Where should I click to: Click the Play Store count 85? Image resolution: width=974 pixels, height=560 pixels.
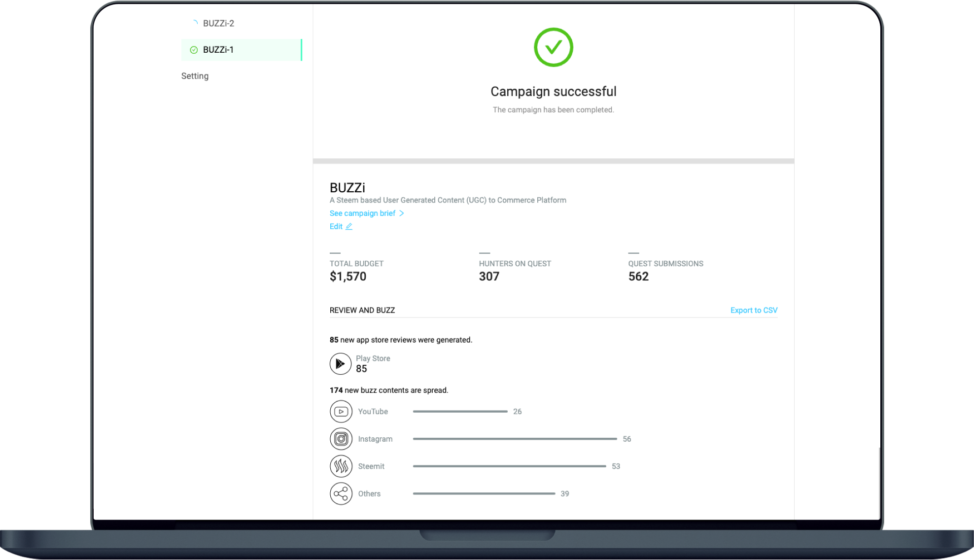pyautogui.click(x=361, y=369)
